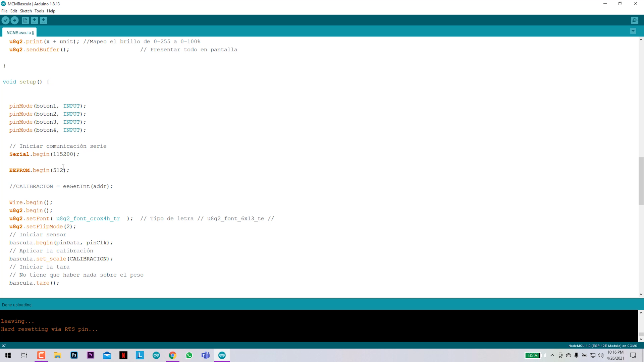Click the Windows Start button
This screenshot has height=362, width=644.
[7, 355]
